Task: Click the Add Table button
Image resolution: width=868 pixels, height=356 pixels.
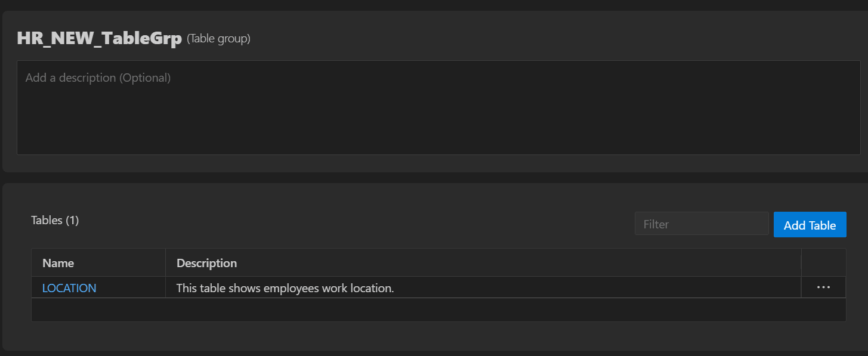Action: 810,225
